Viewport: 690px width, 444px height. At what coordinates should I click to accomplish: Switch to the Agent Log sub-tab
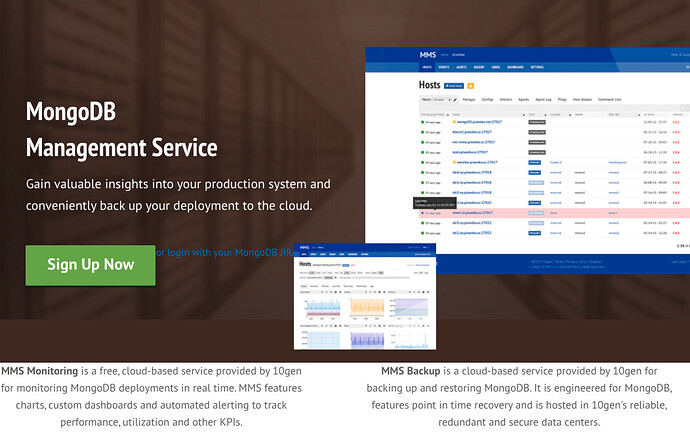[543, 99]
